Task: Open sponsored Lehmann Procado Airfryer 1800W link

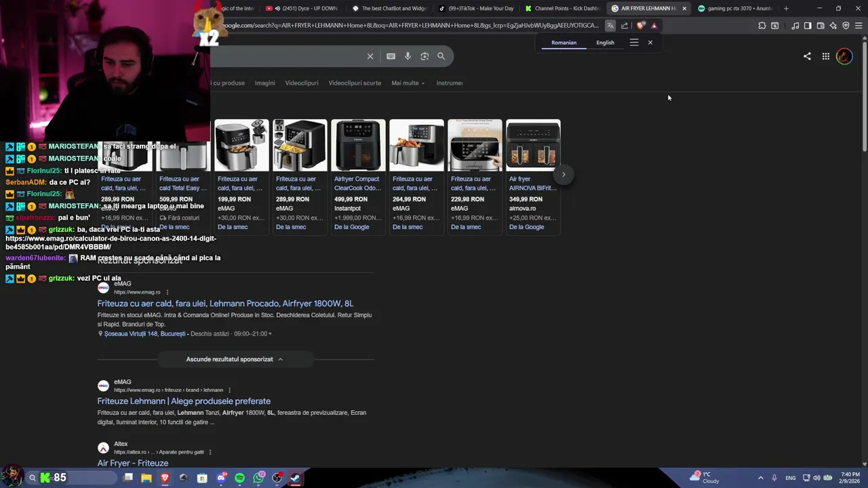Action: (x=225, y=304)
